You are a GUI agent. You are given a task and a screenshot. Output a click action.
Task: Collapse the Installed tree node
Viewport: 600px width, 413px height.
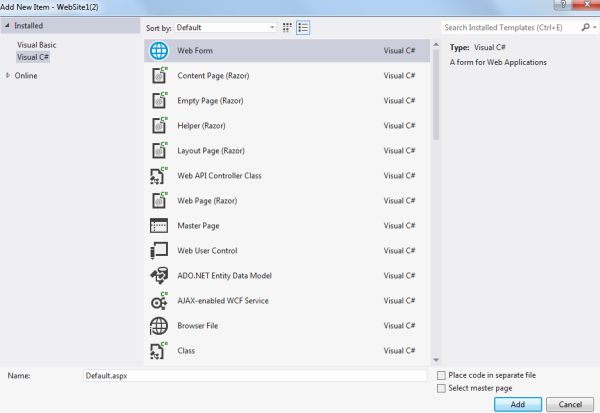[x=7, y=26]
